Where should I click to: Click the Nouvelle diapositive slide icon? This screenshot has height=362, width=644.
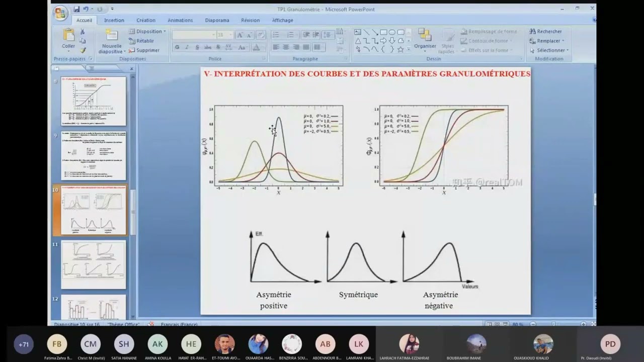click(112, 35)
